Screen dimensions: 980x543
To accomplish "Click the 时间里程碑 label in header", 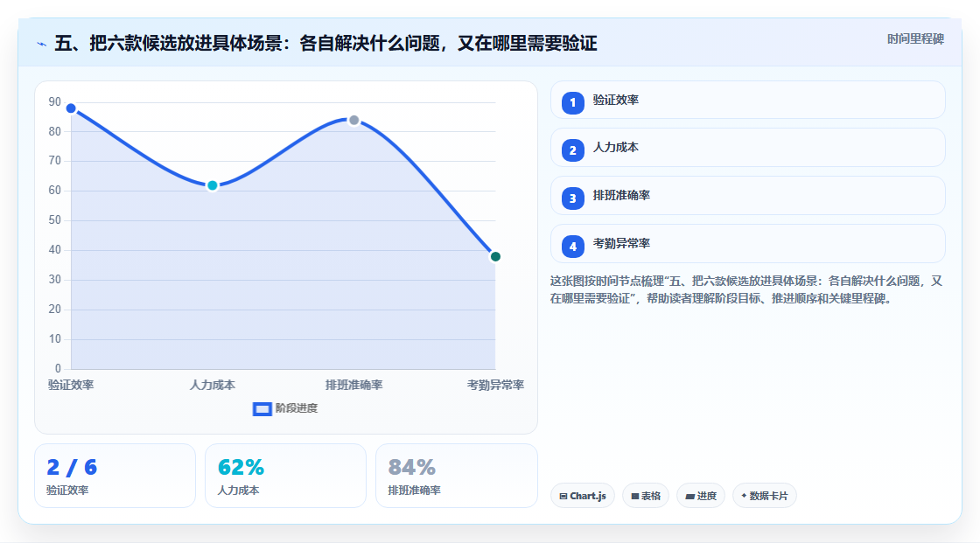I will 915,38.
